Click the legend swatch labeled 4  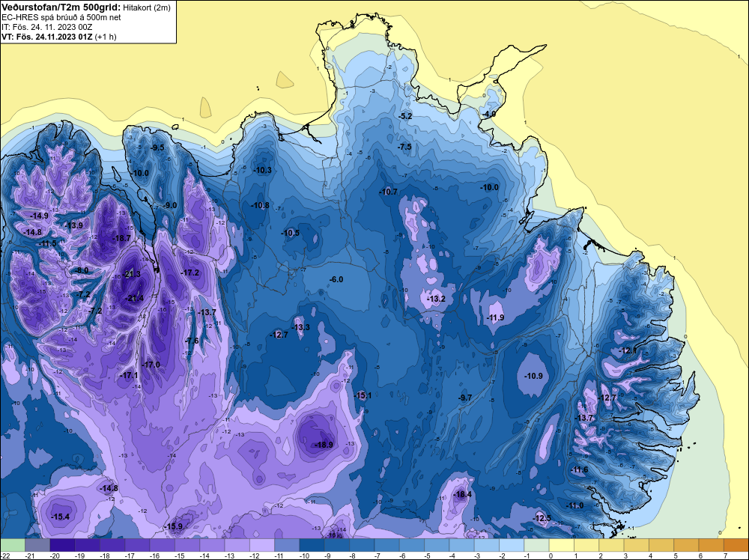click(x=661, y=545)
